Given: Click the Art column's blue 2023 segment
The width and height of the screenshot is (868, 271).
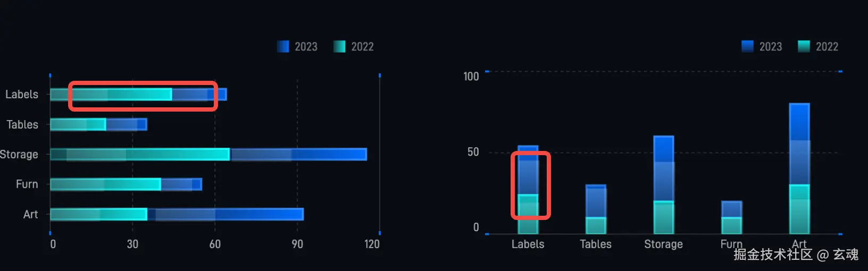Looking at the screenshot, I should 799,143.
